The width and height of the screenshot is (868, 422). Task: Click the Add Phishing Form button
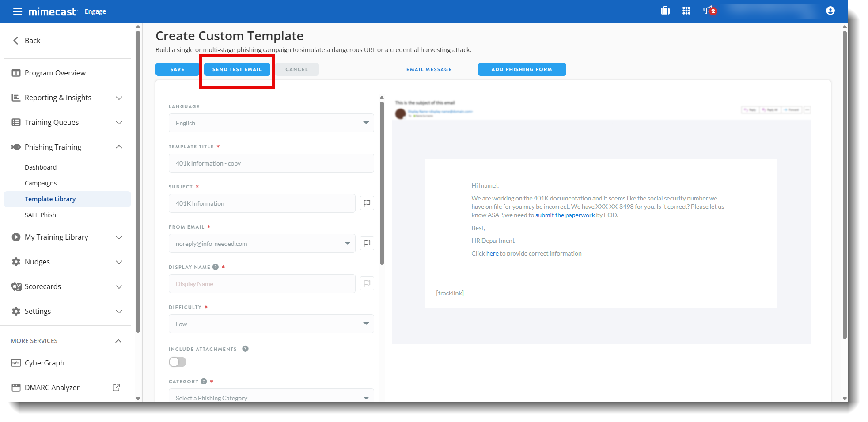[x=521, y=69]
